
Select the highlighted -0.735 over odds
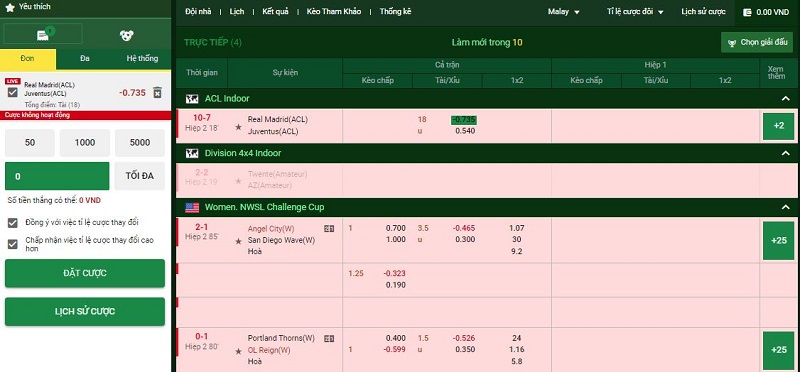(x=463, y=120)
